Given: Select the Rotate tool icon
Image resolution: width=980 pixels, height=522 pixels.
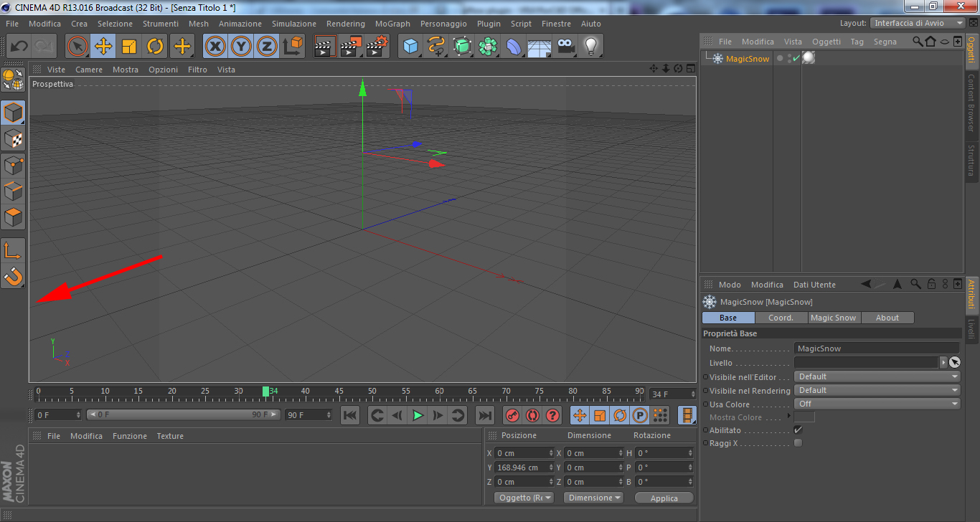Looking at the screenshot, I should pyautogui.click(x=155, y=47).
